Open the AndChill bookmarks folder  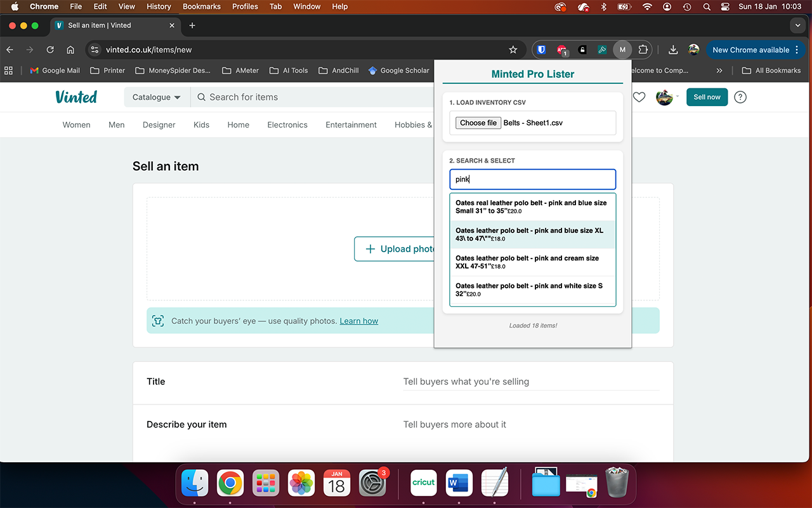[x=339, y=70]
